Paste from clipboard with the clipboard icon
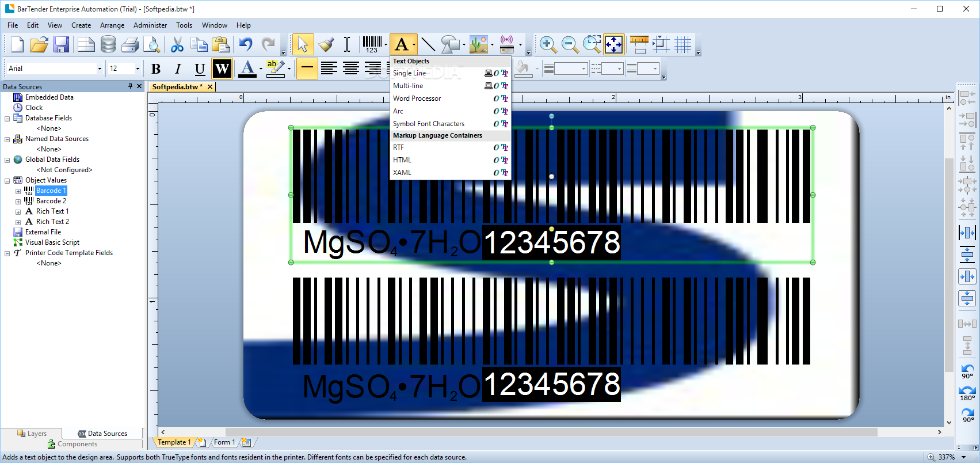Screen dimensions: 980x463 (x=221, y=44)
